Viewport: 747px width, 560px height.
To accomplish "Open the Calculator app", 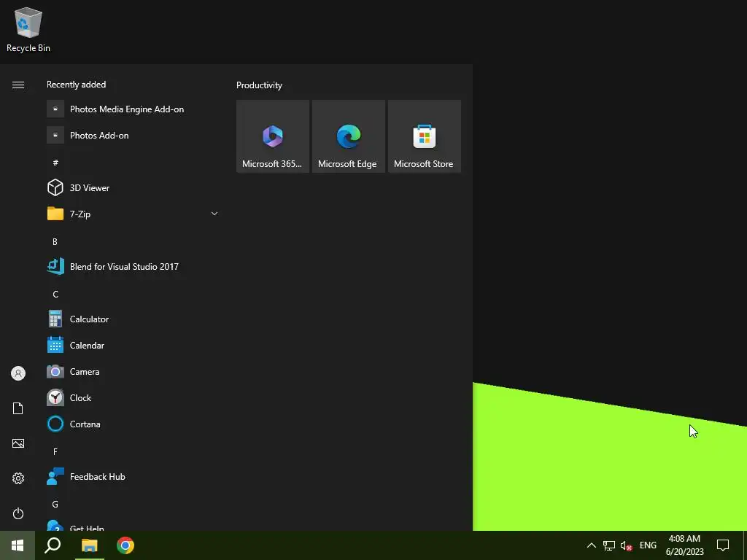I will point(132,319).
